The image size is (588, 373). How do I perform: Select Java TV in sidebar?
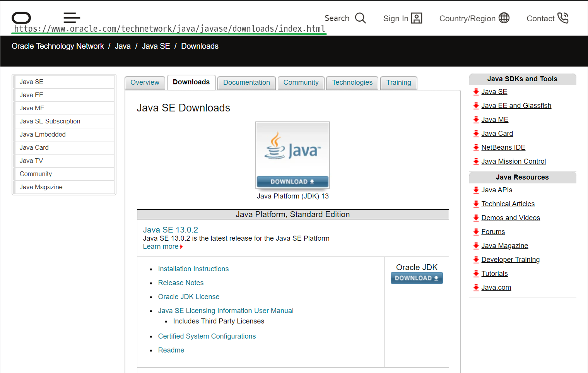64,161
